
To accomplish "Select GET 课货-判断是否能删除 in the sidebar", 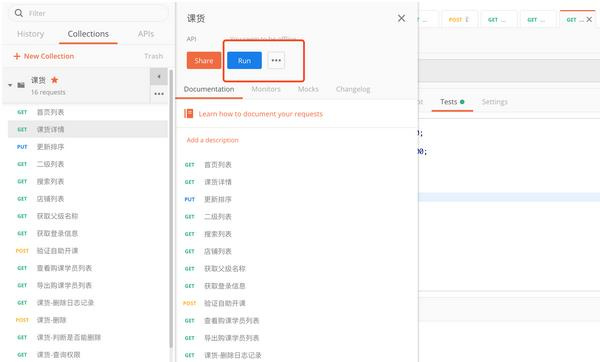I will (x=88, y=337).
